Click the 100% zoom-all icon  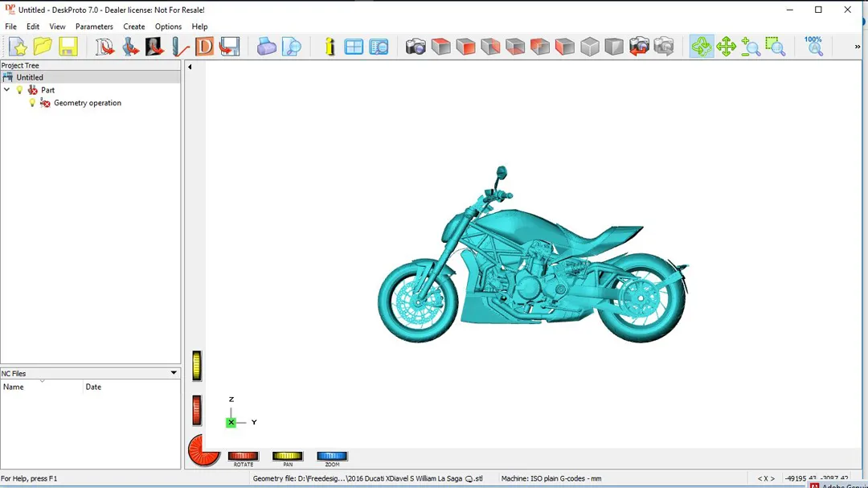(813, 47)
